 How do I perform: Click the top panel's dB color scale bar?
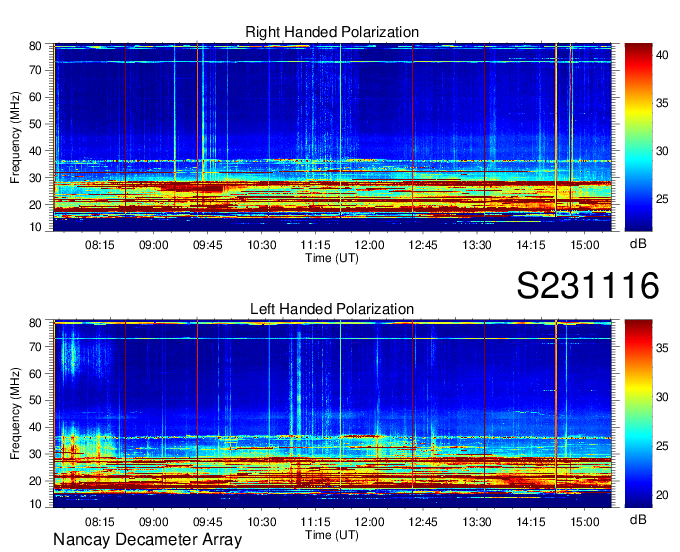(x=638, y=137)
